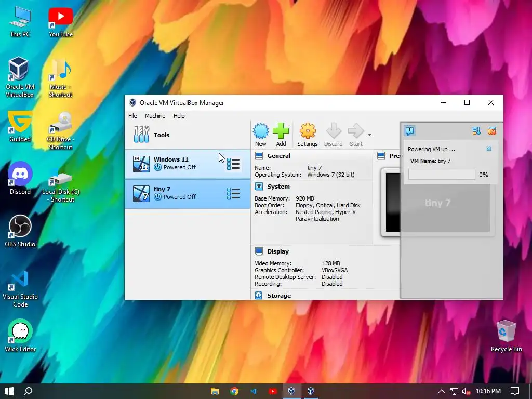Click the tiny 7 OS icon in list
The width and height of the screenshot is (532, 399).
[x=141, y=194]
